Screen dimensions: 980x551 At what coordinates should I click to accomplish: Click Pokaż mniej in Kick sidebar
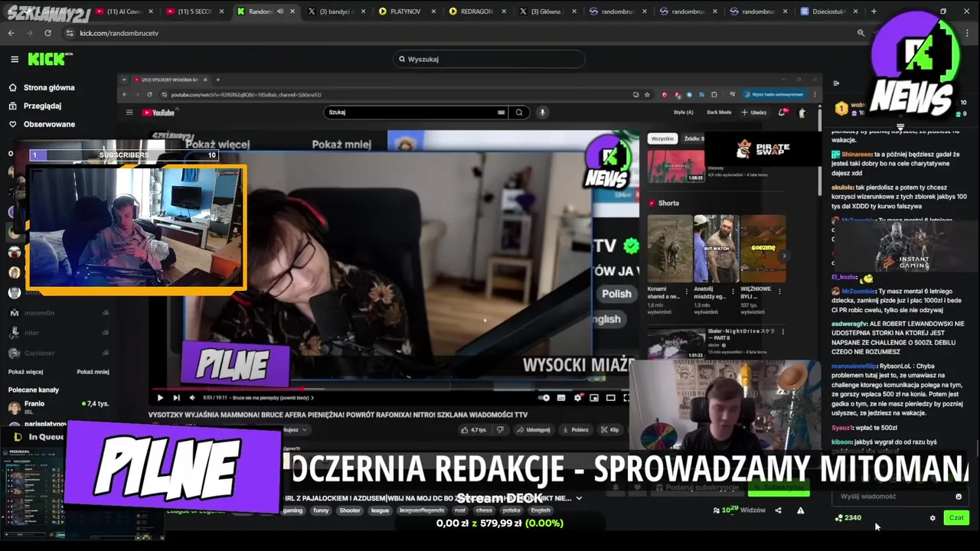tap(93, 372)
